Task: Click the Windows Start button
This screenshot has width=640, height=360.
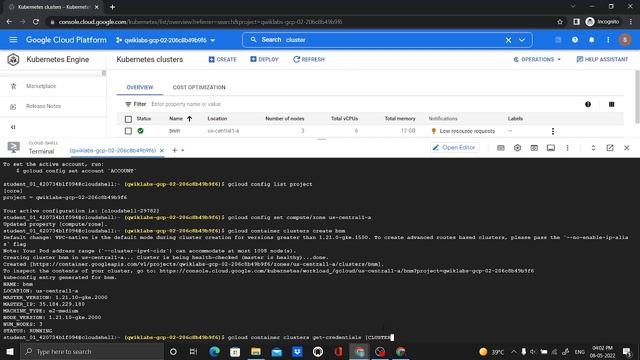Action: click(x=10, y=351)
